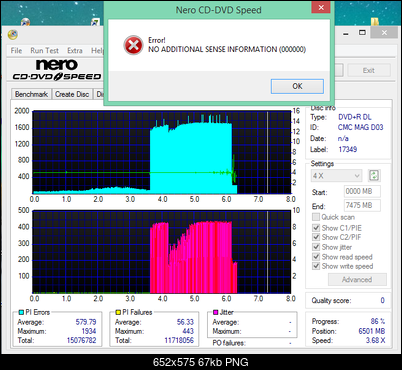Click OK in the error dialog
Viewport: 402px width, 370px height.
[x=297, y=86]
